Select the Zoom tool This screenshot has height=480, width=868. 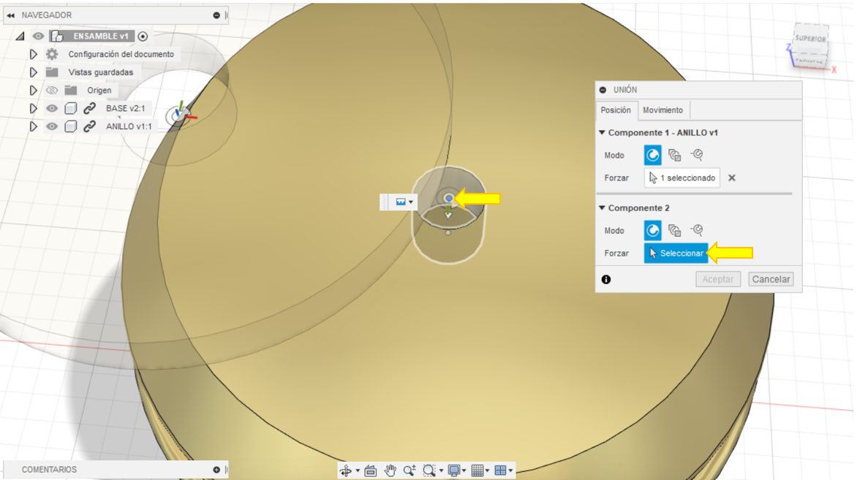[x=410, y=471]
